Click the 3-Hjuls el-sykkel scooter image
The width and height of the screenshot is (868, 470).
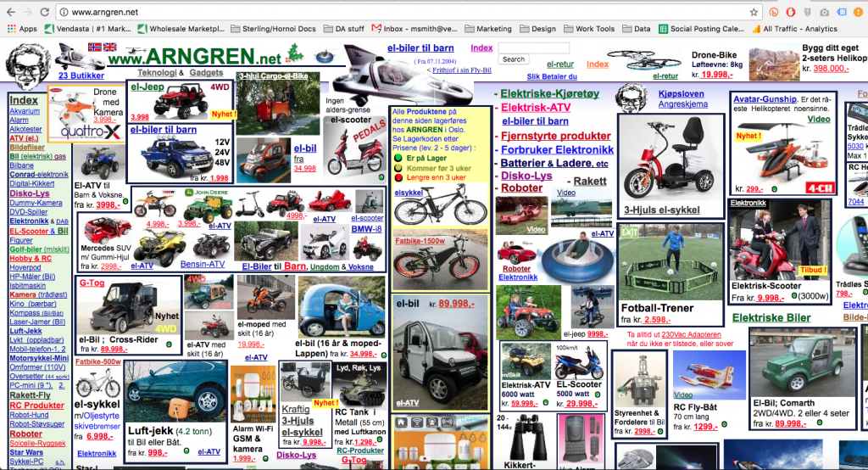pyautogui.click(x=670, y=159)
